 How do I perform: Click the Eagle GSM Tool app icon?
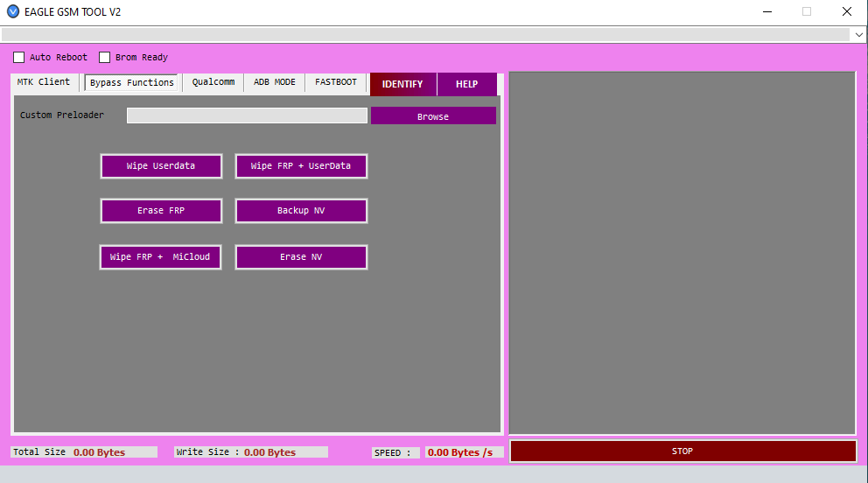click(x=13, y=11)
